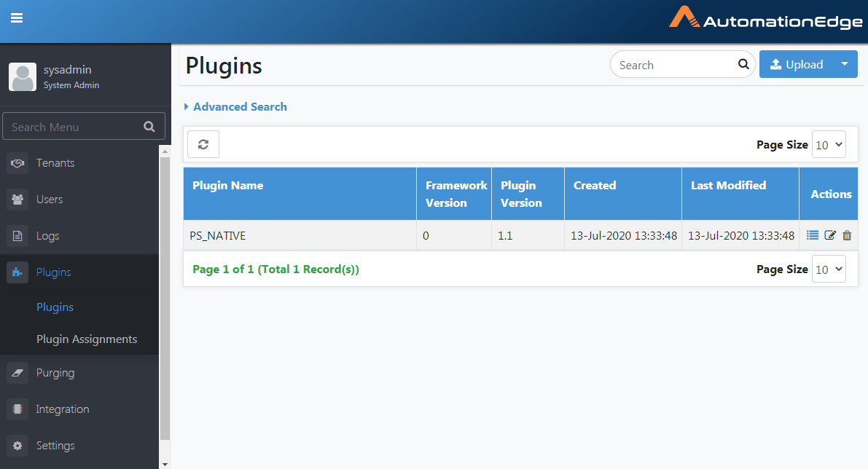Open the Upload button dropdown arrow
The height and width of the screenshot is (469, 868).
[x=845, y=64]
